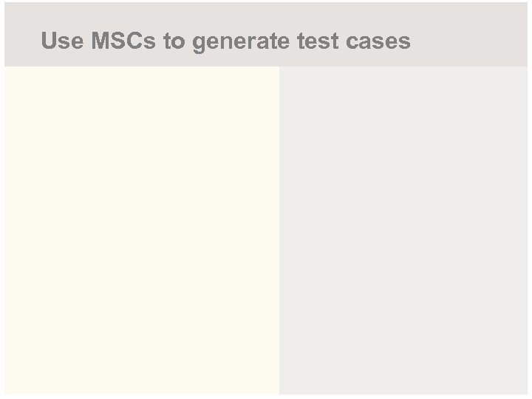The height and width of the screenshot is (399, 532).
Task: Click the capital "U" starting the title
Action: coord(49,41)
